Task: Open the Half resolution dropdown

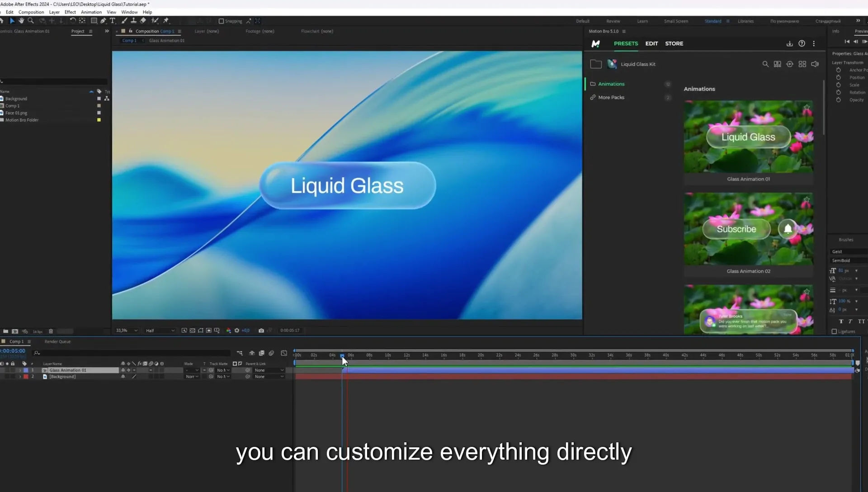Action: 160,331
